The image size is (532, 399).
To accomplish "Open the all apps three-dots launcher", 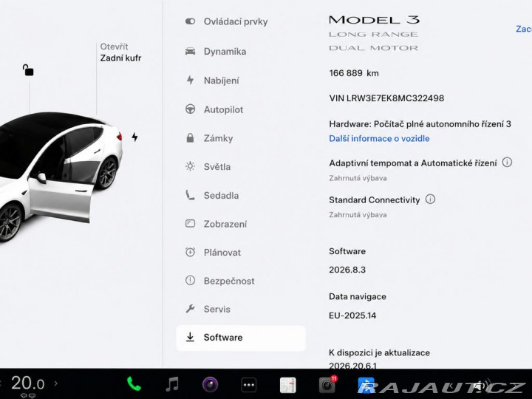I will (x=248, y=385).
